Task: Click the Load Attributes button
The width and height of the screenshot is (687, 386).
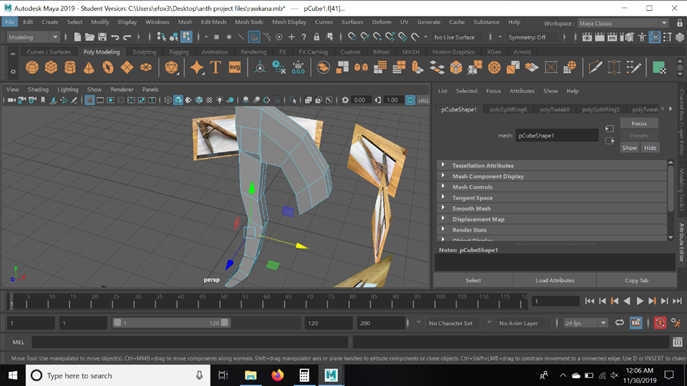Action: [x=555, y=280]
